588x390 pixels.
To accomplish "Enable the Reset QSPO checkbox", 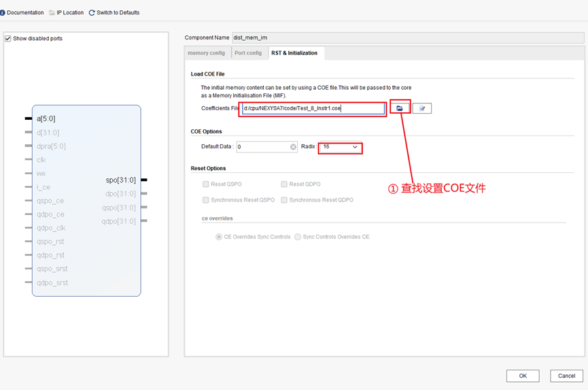I will 206,184.
